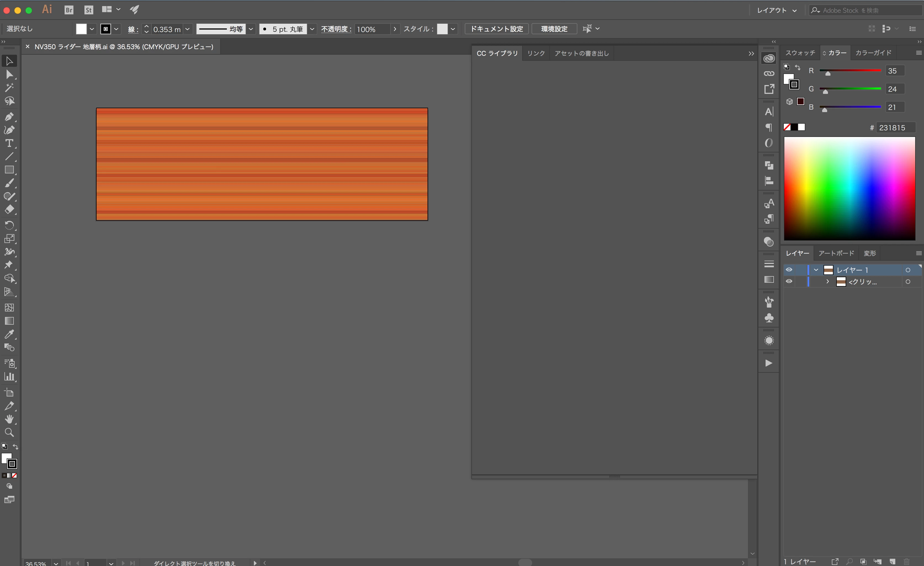Screen dimensions: 924x566
Task: Switch to the アートボード tab
Action: pos(836,253)
